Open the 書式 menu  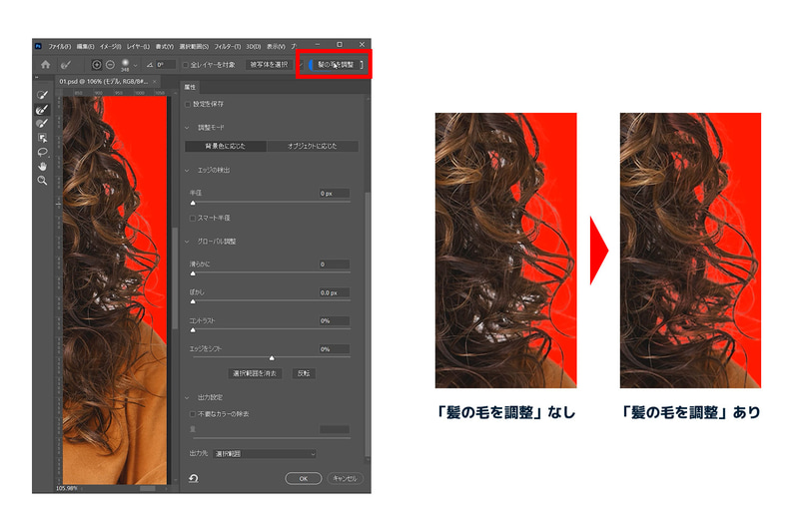click(x=165, y=46)
